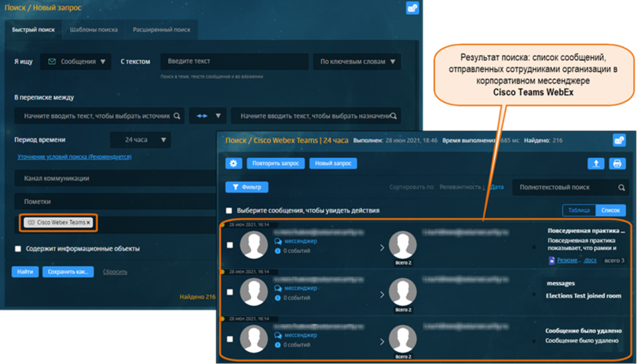Open the 24 часа period dropdown
Image resolution: width=639 pixels, height=364 pixels.
click(141, 140)
